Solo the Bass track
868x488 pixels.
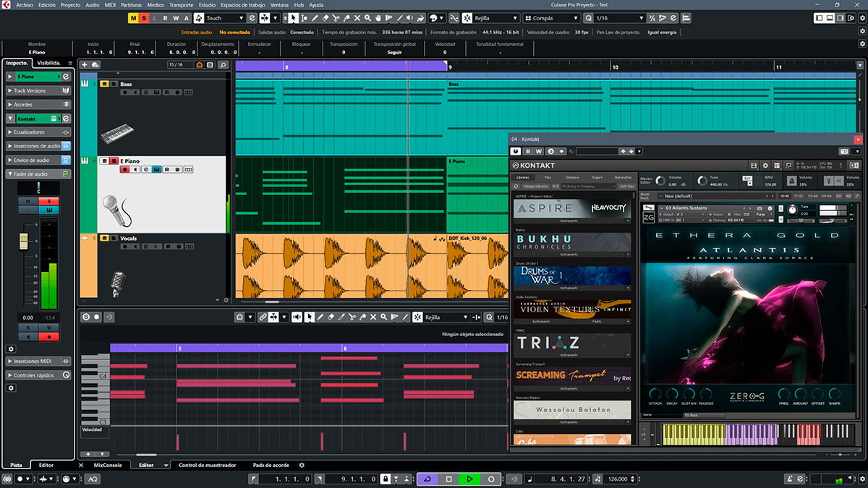(114, 84)
